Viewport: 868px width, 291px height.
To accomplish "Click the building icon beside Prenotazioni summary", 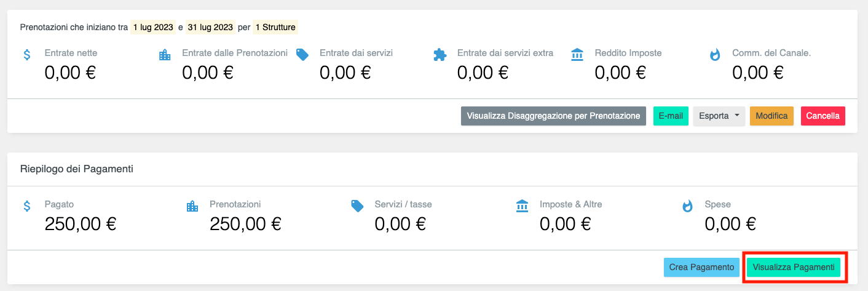I will click(x=192, y=206).
